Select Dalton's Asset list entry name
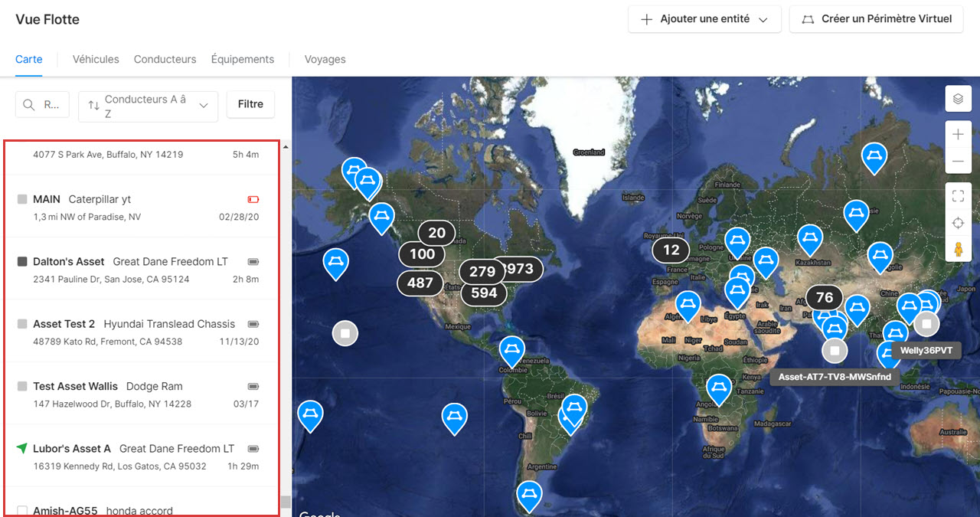980x517 pixels. pyautogui.click(x=69, y=261)
